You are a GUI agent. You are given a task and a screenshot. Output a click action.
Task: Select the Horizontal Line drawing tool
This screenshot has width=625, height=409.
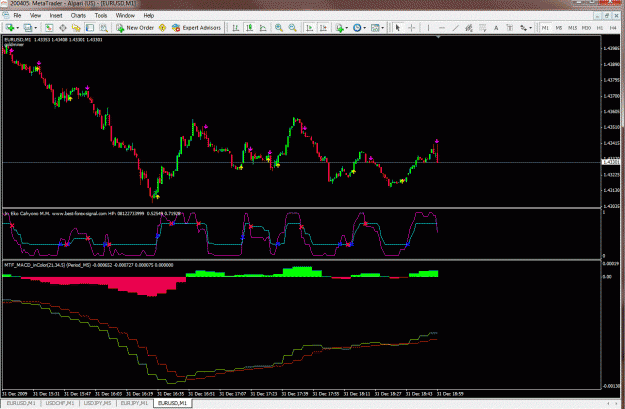[442, 28]
